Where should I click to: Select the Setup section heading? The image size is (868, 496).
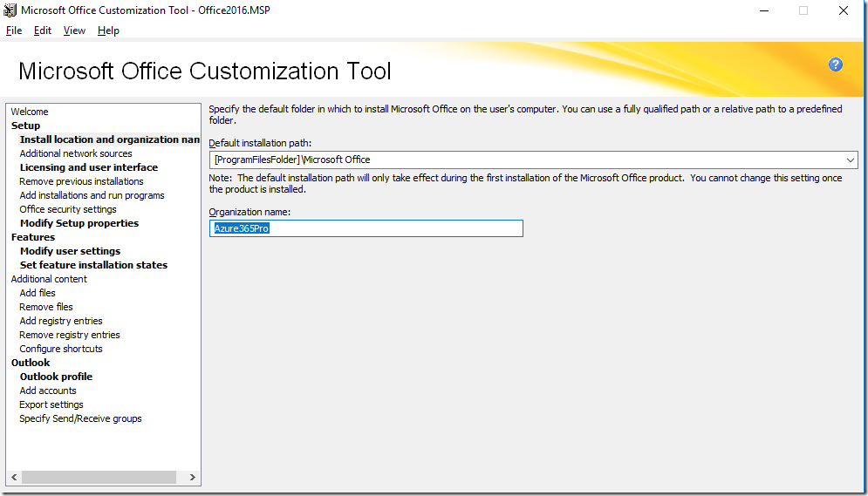click(25, 126)
